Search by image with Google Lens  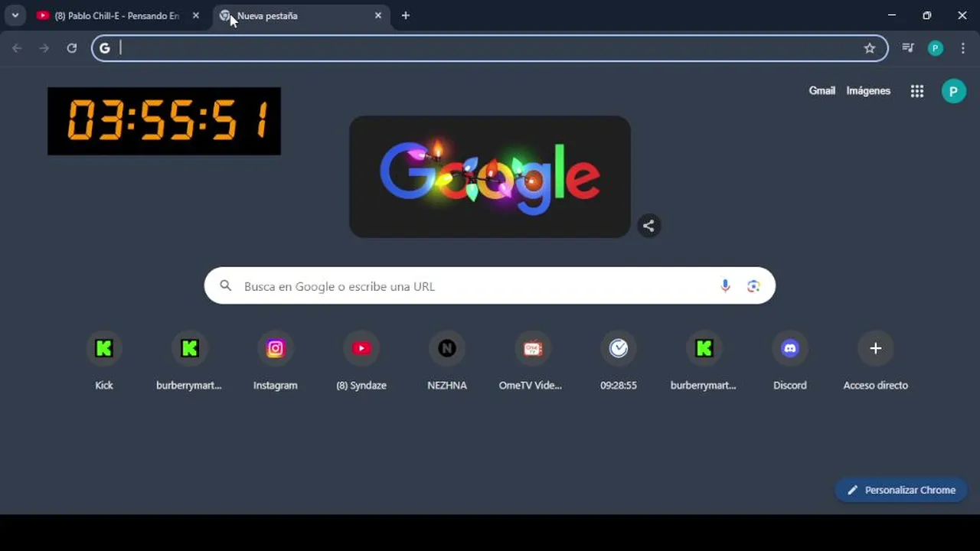coord(753,285)
